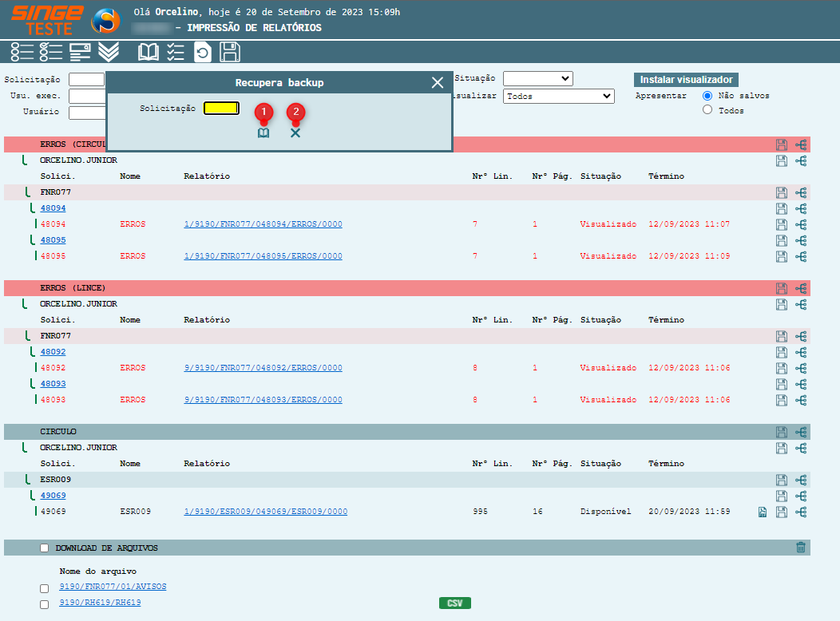
Task: Select the Todos radio button
Action: coord(707,109)
